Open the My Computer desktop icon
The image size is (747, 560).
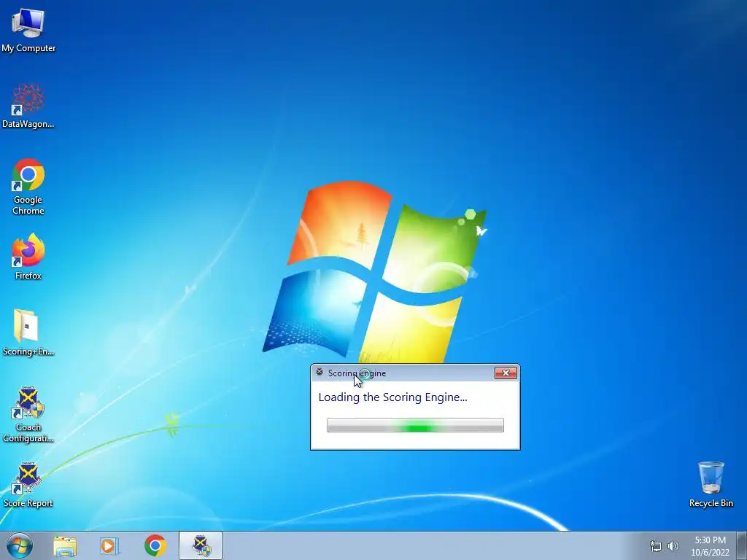(x=28, y=29)
